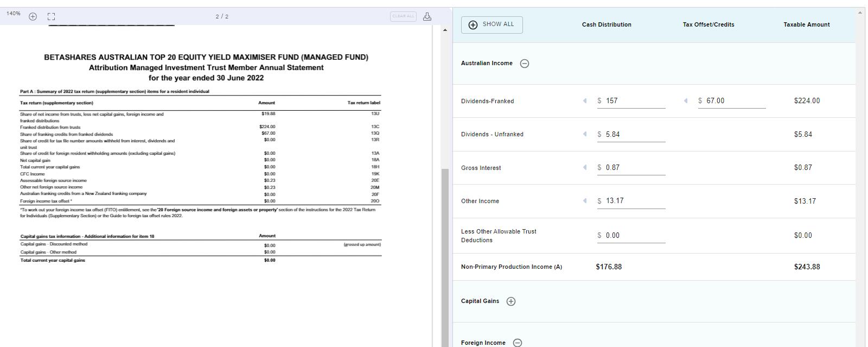Click 'Foreign income tax offset' row in PDF
This screenshot has width=868, height=347.
coord(46,201)
